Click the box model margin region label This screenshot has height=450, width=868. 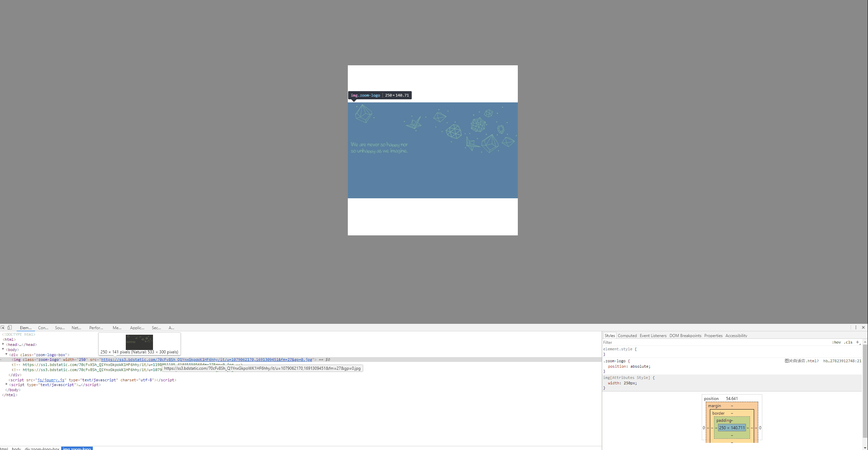coord(714,406)
